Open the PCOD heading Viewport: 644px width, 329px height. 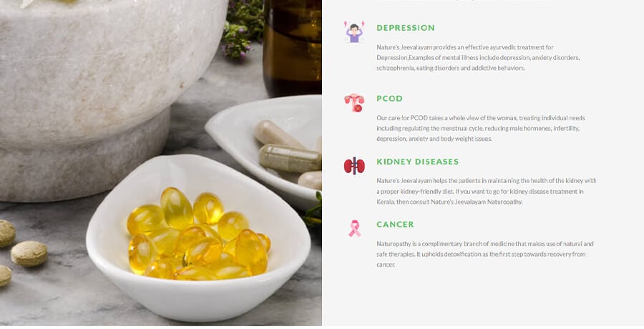pyautogui.click(x=389, y=99)
